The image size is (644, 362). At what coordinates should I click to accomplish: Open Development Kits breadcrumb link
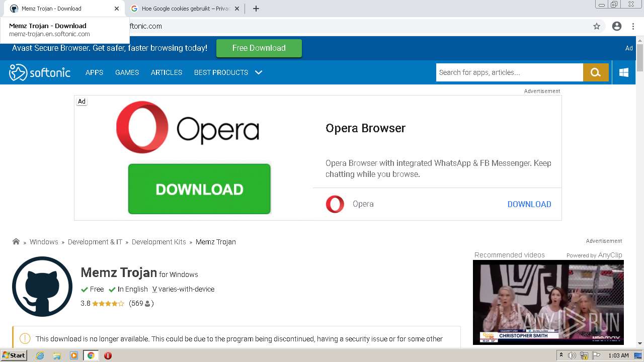click(159, 242)
